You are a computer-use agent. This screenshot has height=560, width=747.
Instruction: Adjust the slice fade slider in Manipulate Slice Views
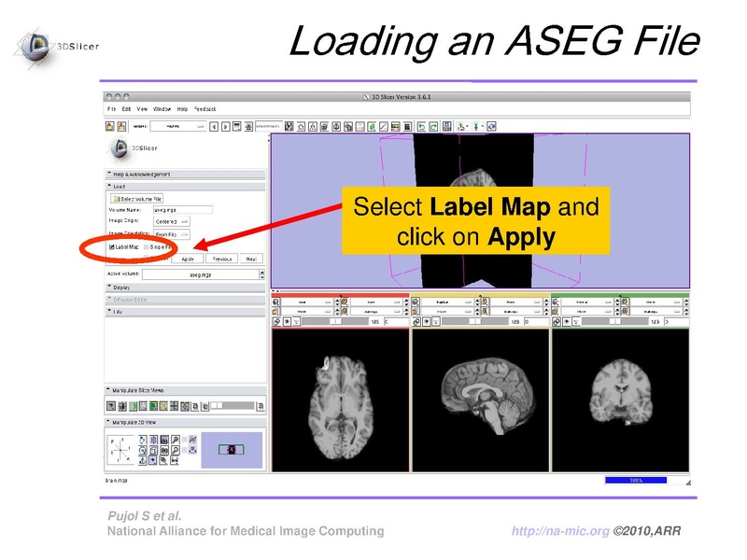click(232, 406)
